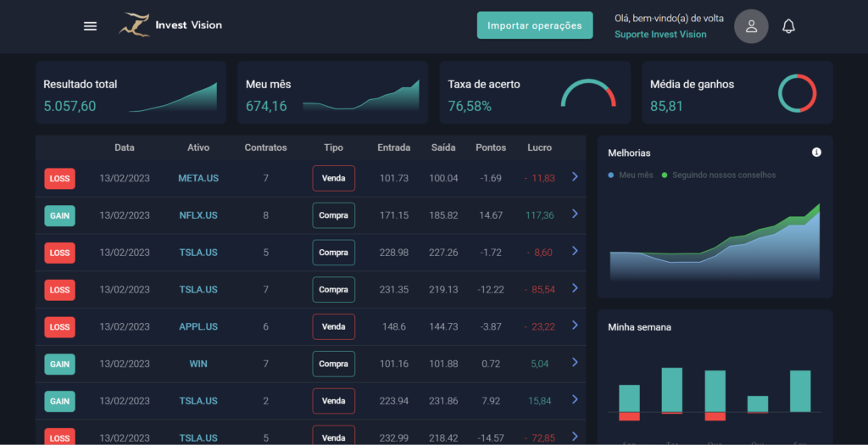Open the Taxa de acerto card
Screen dimensions: 868x445
(x=535, y=92)
